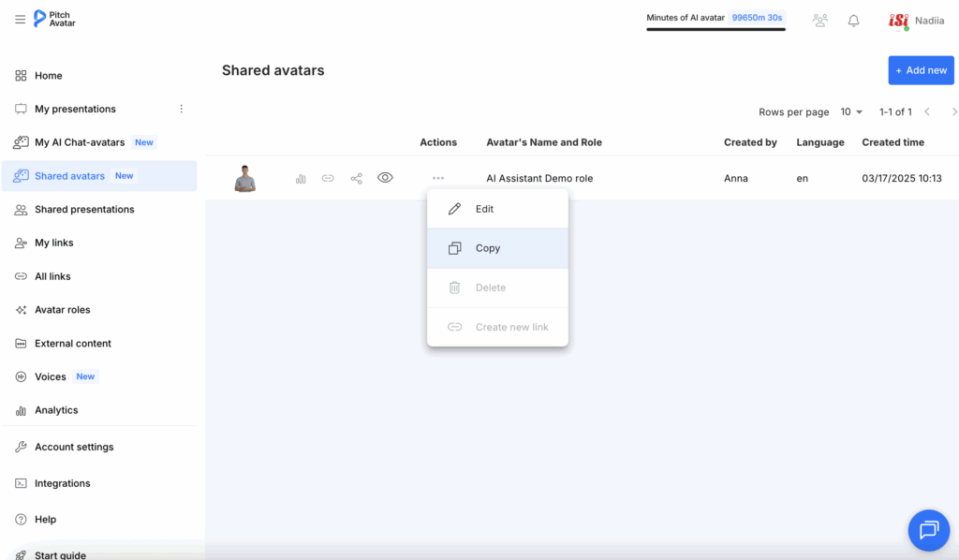Click the link icon in avatar row
Screen dimensions: 959x560
click(x=328, y=178)
